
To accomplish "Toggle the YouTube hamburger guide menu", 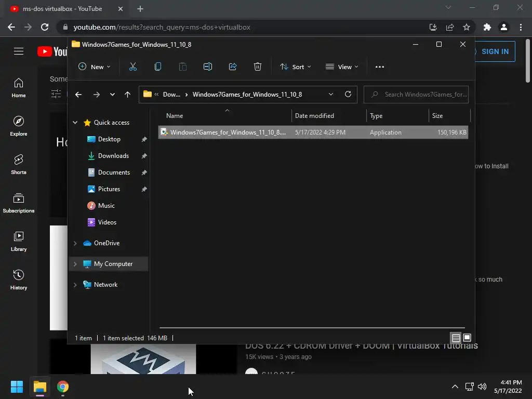I will [19, 51].
